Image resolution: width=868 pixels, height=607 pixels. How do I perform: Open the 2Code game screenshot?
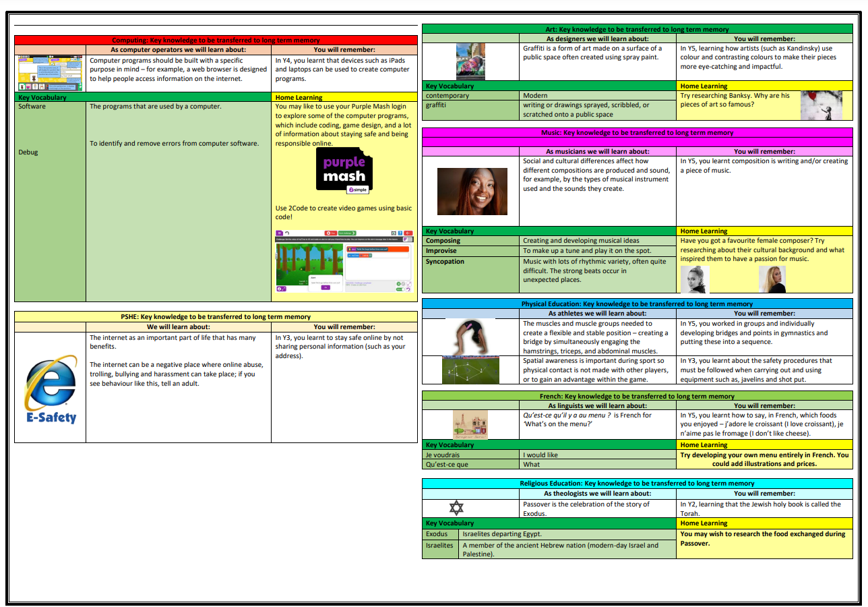(x=344, y=261)
